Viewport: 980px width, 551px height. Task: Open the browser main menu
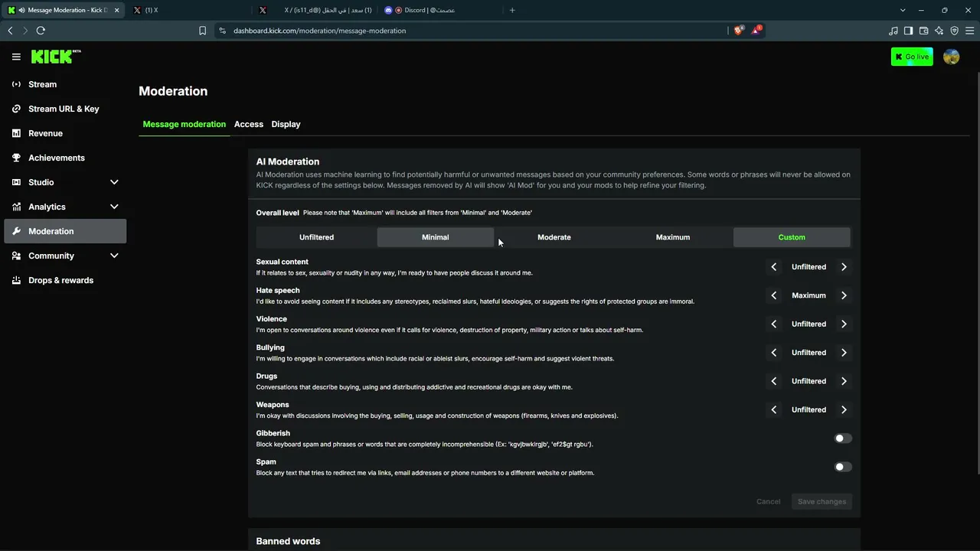tap(969, 31)
